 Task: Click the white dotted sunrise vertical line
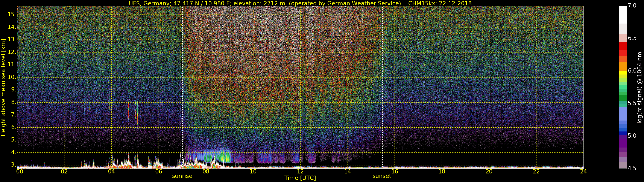182,75
